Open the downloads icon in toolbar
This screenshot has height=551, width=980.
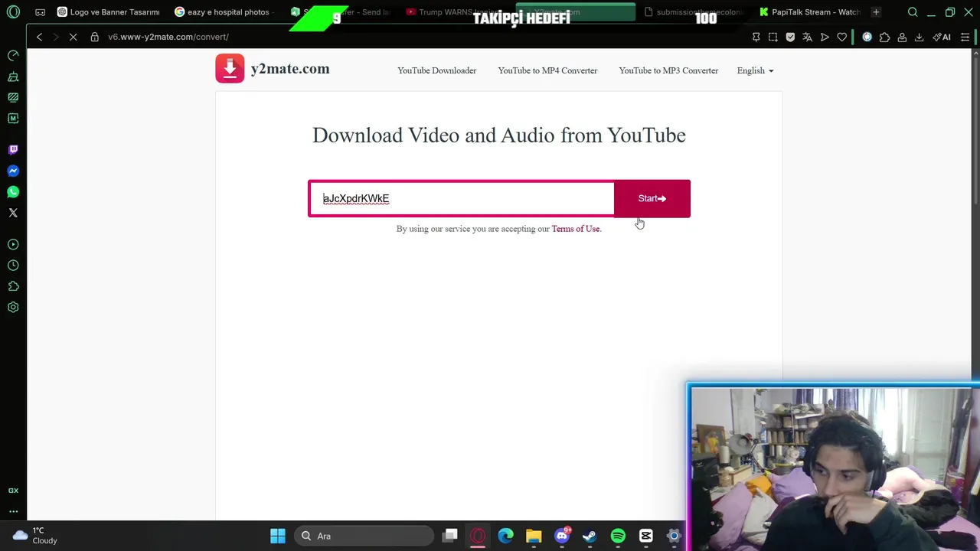click(919, 37)
